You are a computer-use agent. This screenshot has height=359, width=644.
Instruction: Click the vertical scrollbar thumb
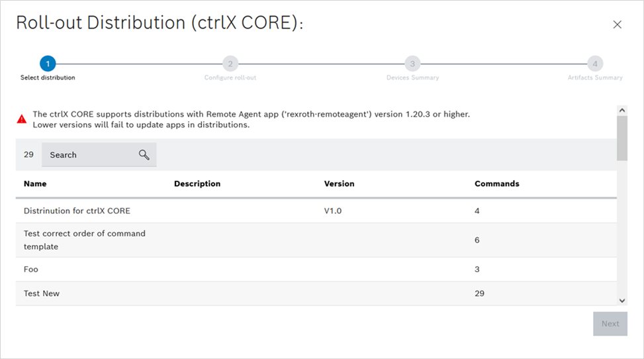coord(621,138)
